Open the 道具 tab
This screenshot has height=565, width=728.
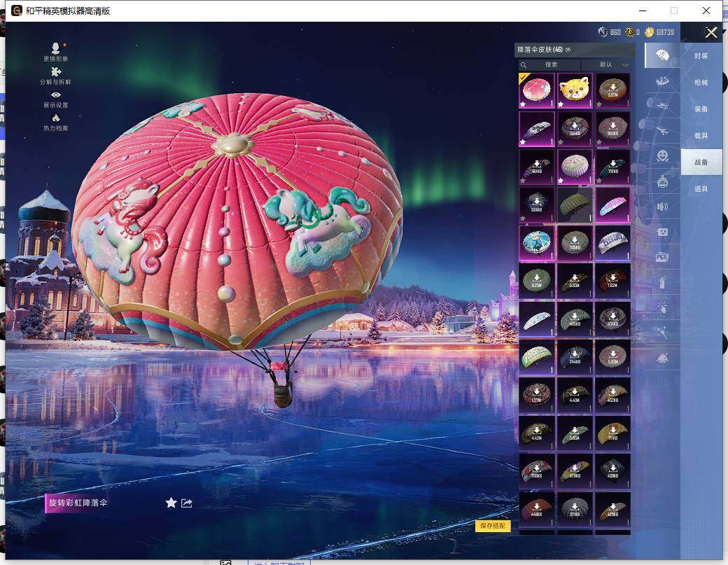tap(701, 188)
